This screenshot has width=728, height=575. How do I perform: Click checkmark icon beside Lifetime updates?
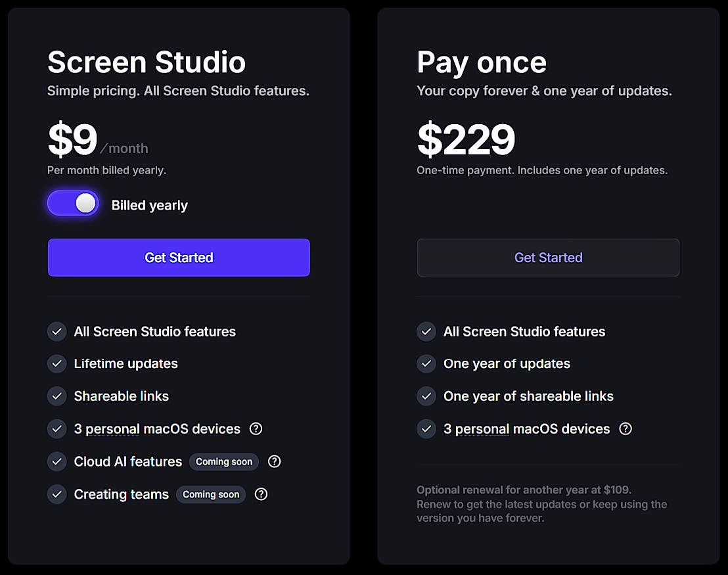57,364
